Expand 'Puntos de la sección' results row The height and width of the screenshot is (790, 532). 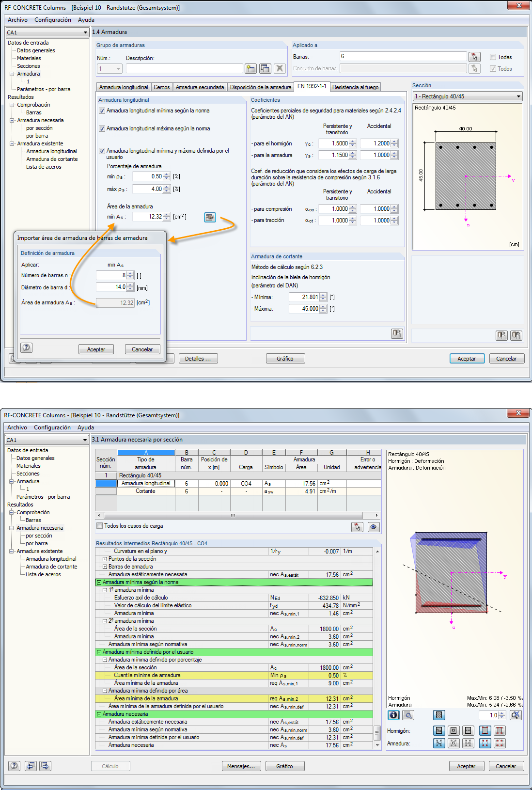coord(105,559)
